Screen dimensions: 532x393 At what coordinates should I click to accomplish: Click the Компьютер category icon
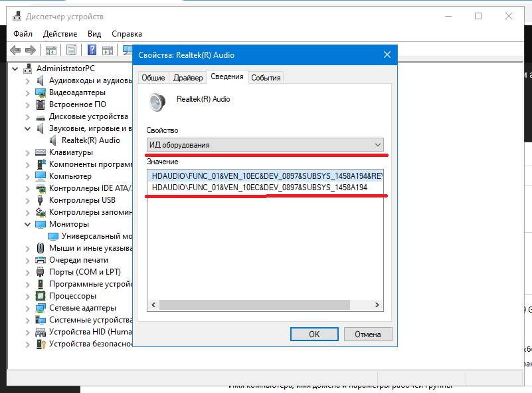[x=41, y=176]
